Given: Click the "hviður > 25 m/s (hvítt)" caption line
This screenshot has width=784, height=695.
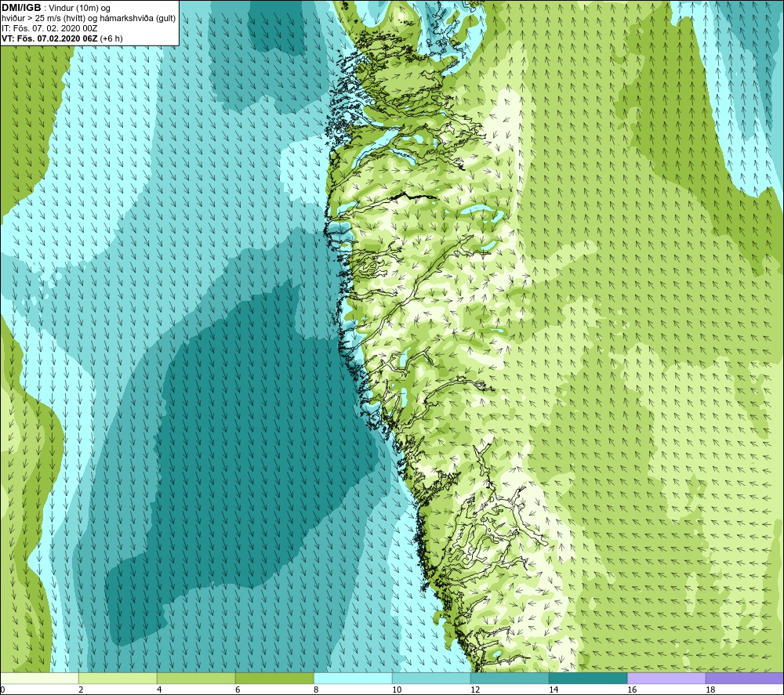Looking at the screenshot, I should click(x=89, y=19).
